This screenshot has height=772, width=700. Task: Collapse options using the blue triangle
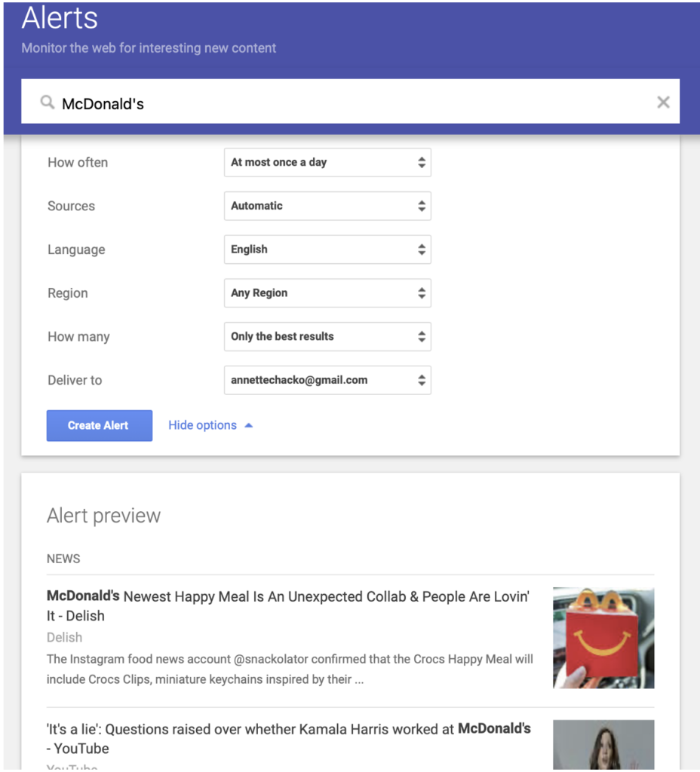[x=249, y=425]
